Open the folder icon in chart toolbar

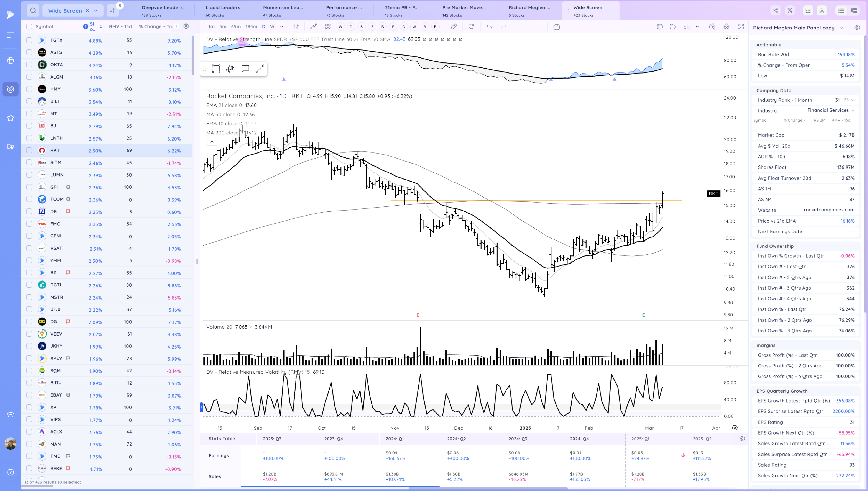(673, 27)
